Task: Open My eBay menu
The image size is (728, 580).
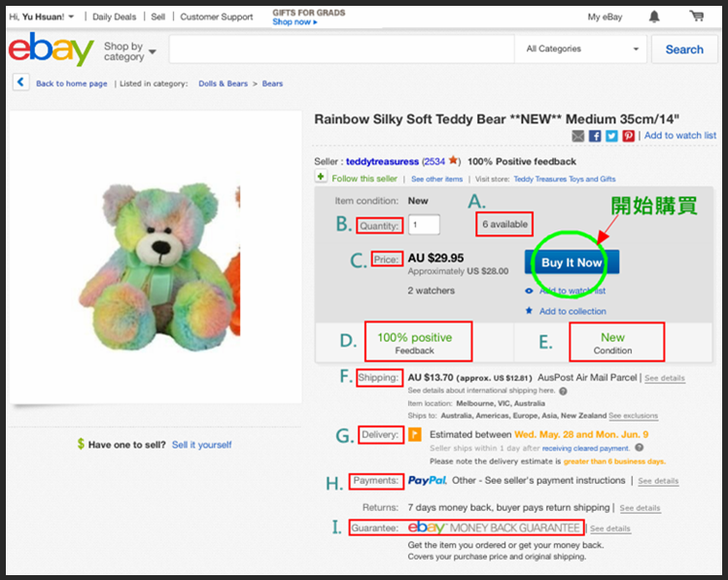Action: (605, 17)
